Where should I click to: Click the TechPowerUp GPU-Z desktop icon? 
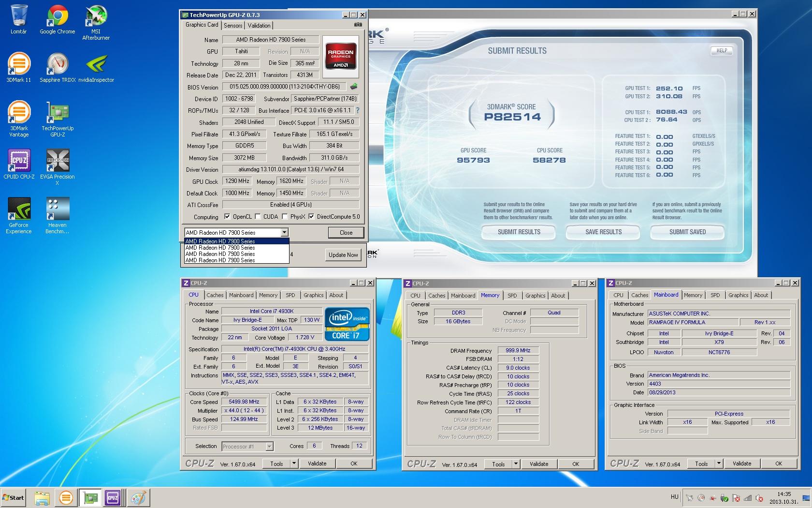click(58, 119)
